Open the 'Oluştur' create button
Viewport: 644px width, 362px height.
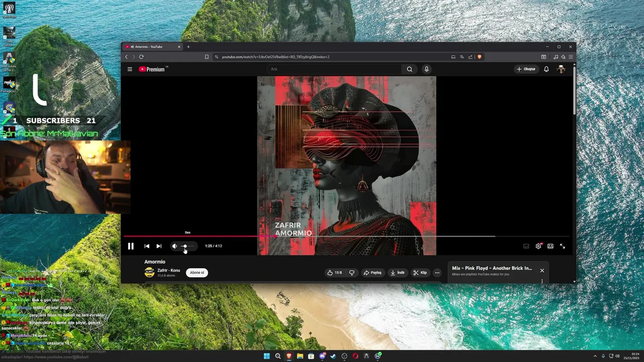tap(526, 69)
